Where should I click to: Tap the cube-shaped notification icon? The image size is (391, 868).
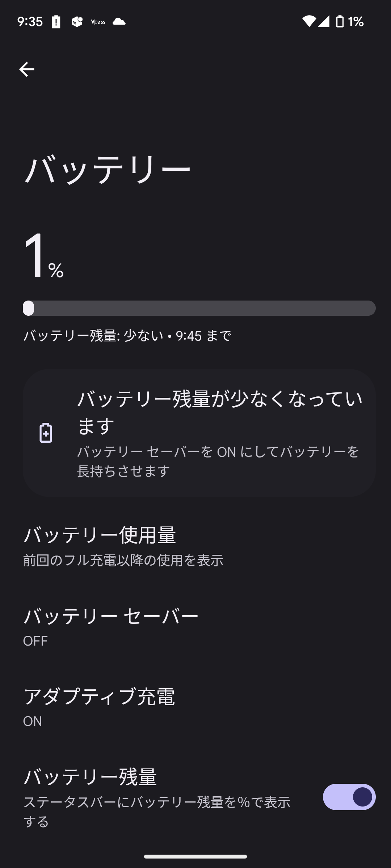pyautogui.click(x=77, y=22)
